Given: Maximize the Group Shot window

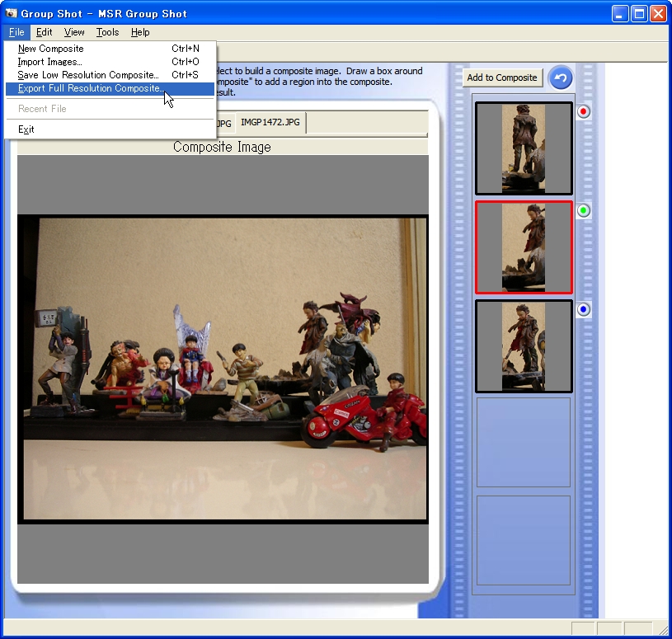Looking at the screenshot, I should pyautogui.click(x=638, y=14).
